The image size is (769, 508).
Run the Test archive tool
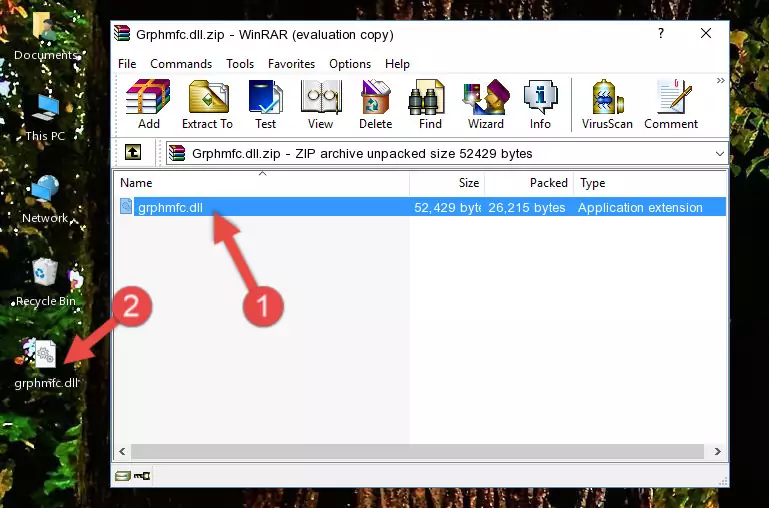click(x=265, y=104)
